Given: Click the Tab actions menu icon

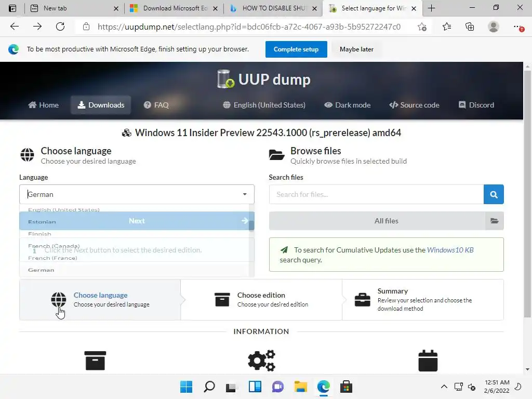Looking at the screenshot, I should [12, 8].
